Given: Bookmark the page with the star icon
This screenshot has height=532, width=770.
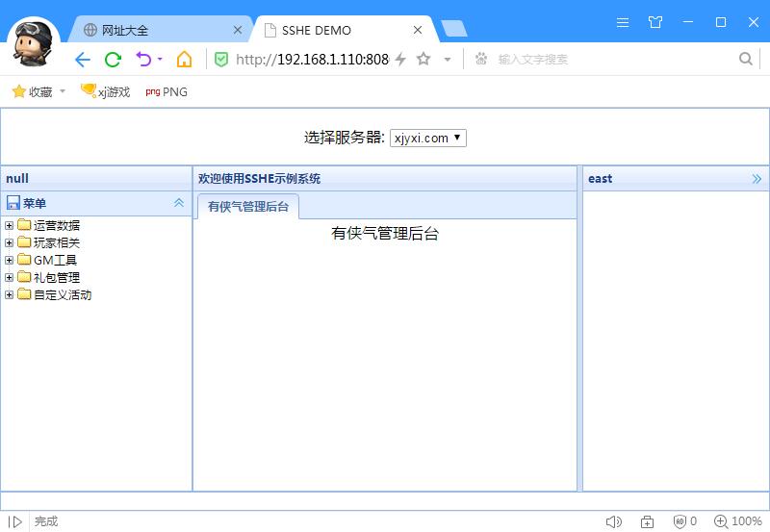Looking at the screenshot, I should [423, 60].
